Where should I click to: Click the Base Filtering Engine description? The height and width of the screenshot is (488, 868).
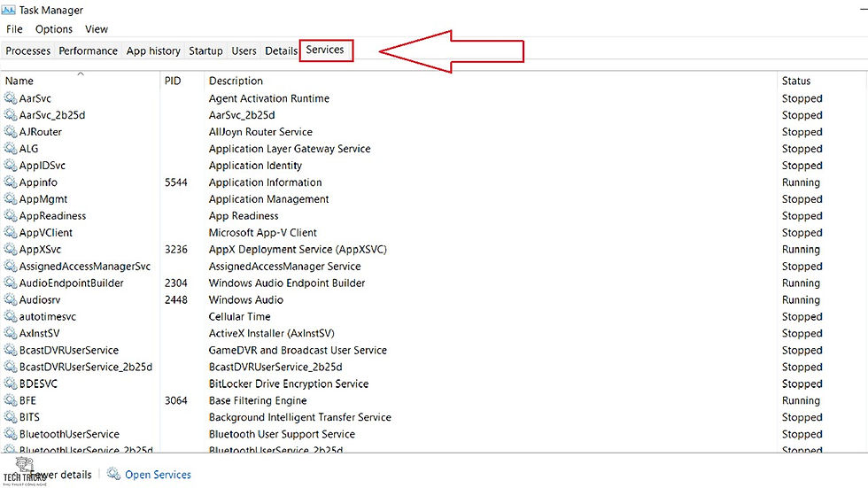[258, 400]
